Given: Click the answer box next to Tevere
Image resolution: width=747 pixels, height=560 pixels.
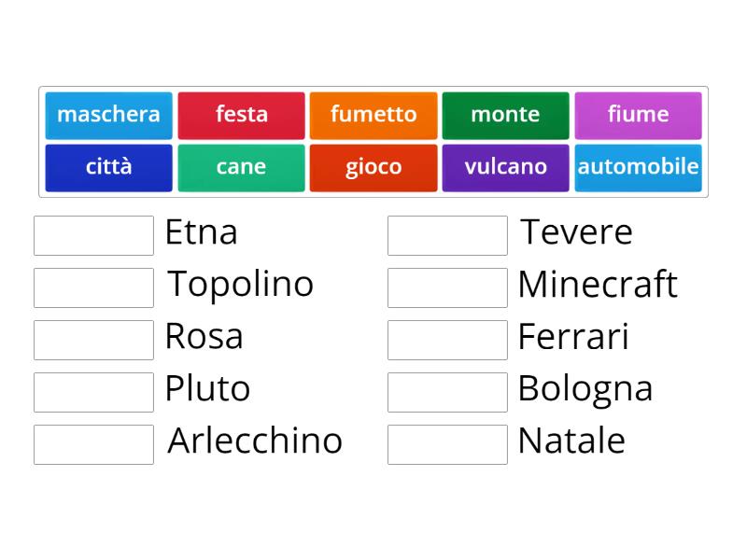Looking at the screenshot, I should pyautogui.click(x=446, y=235).
